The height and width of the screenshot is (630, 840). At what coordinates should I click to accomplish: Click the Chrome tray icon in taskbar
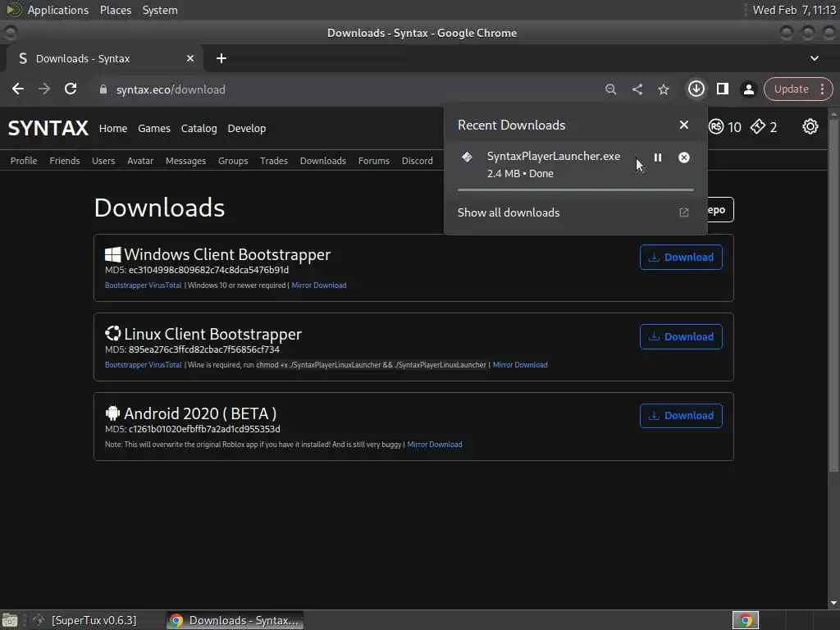coord(745,620)
